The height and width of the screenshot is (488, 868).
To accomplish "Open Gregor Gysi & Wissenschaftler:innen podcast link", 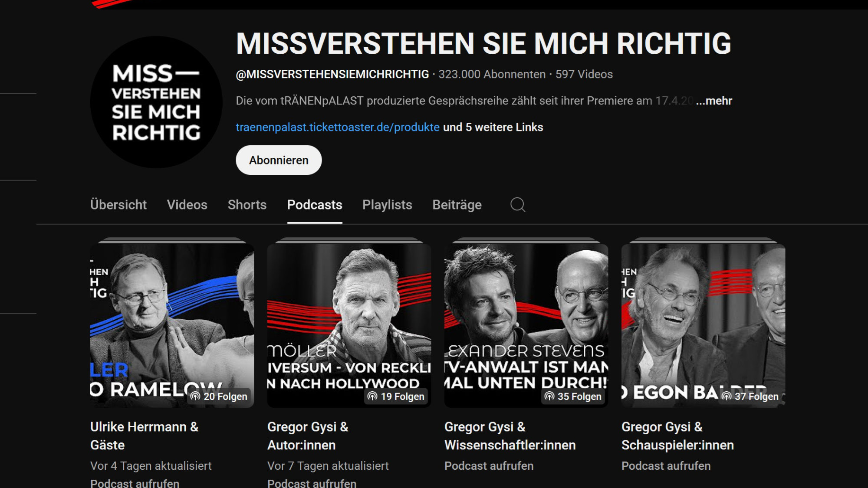I will (510, 436).
